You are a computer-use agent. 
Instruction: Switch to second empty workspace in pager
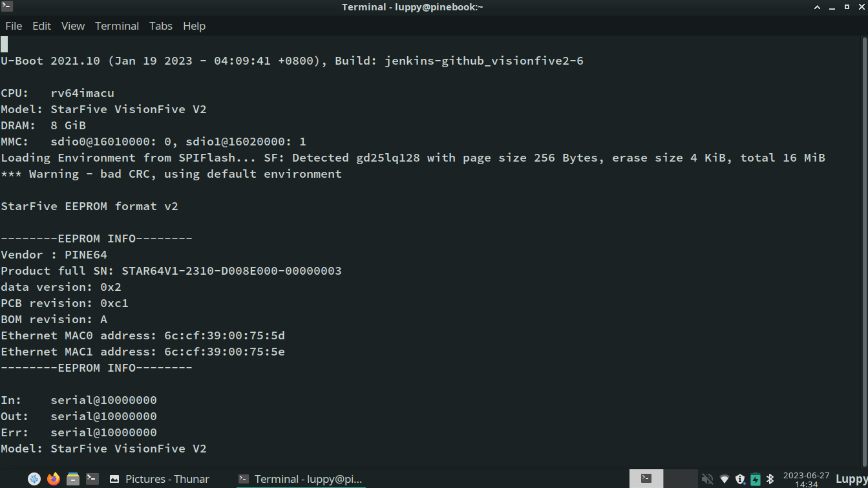(681, 478)
